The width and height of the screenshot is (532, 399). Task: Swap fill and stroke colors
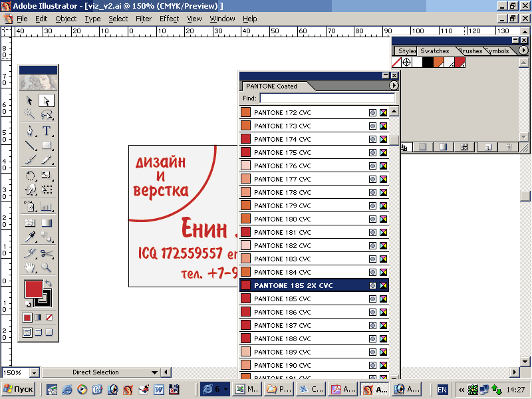[x=49, y=283]
